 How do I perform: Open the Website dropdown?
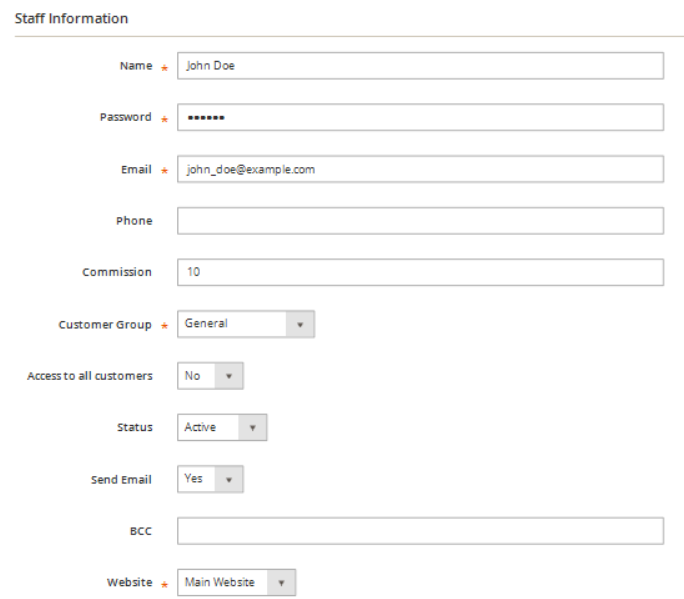click(x=236, y=582)
